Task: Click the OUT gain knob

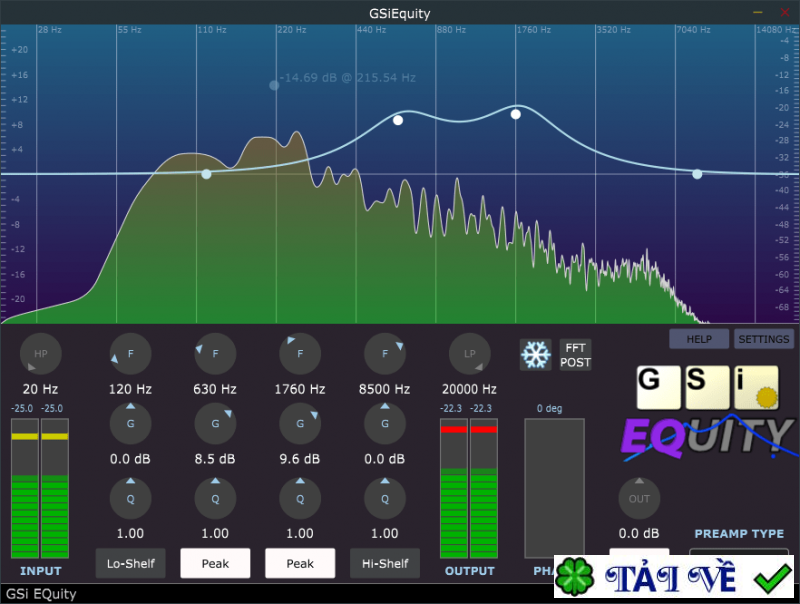Action: point(639,498)
